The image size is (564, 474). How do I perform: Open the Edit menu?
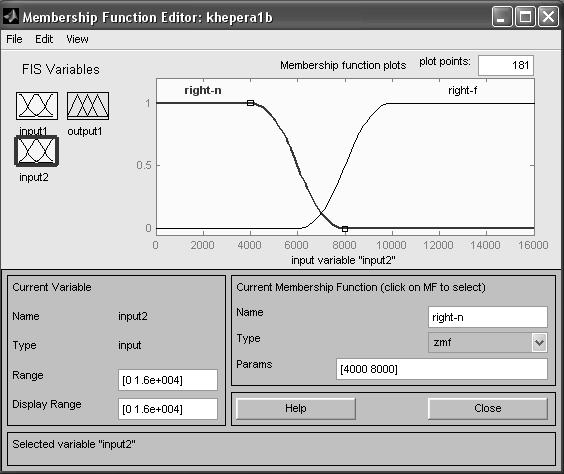coord(44,39)
